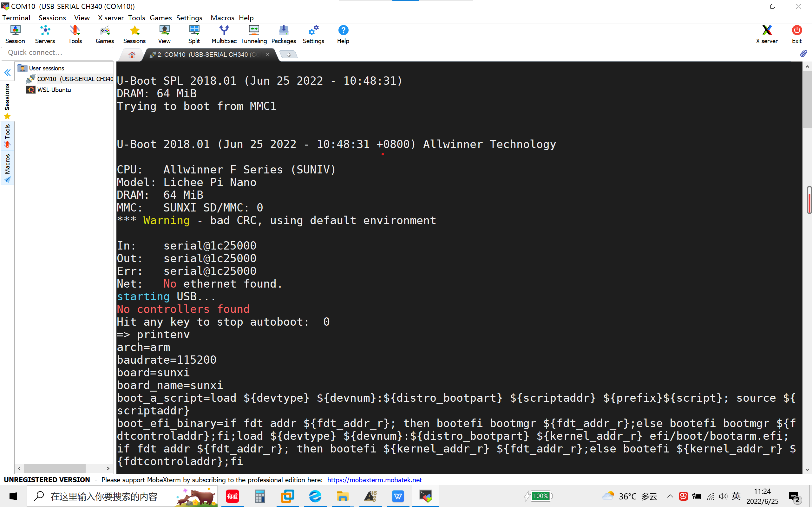Screen dimensions: 812x507
Task: Collapse the sidebar with double chevron
Action: tap(7, 72)
